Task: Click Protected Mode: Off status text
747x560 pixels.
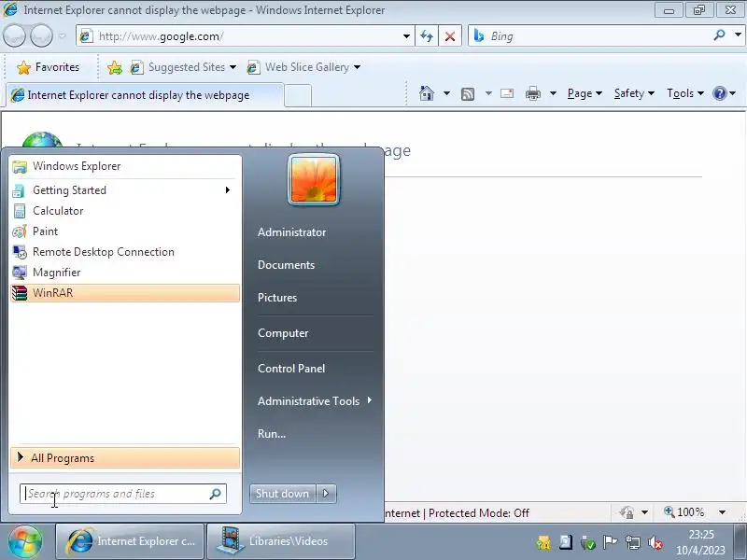Action: pos(479,512)
